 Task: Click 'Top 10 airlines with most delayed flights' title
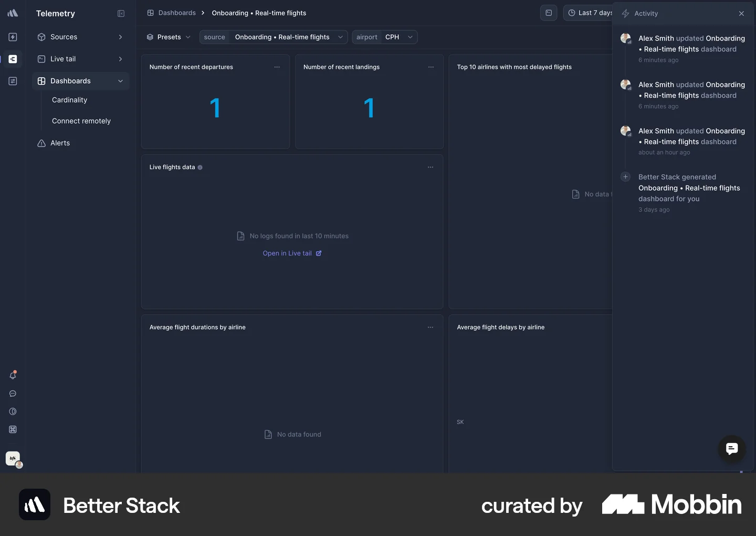point(514,67)
